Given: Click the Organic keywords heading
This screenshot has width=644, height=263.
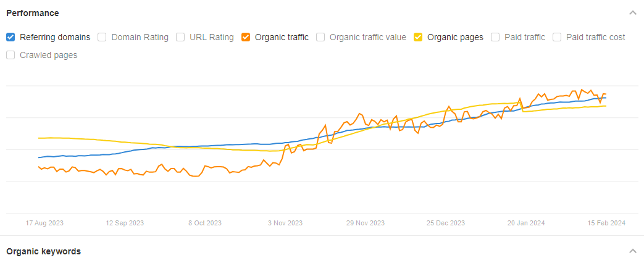Looking at the screenshot, I should 43,251.
